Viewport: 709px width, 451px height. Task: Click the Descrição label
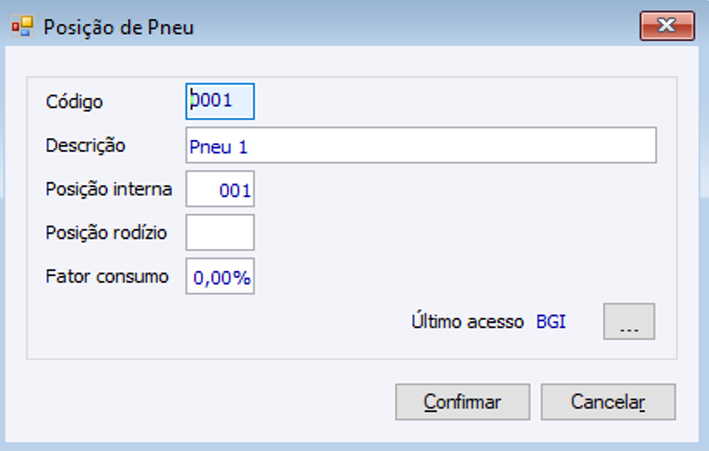86,145
